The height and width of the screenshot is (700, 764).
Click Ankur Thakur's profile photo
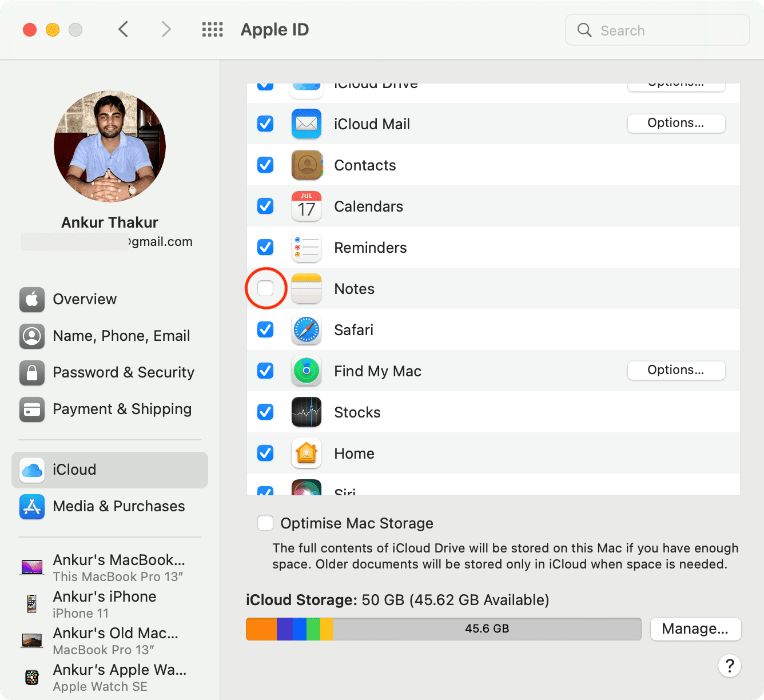(110, 146)
